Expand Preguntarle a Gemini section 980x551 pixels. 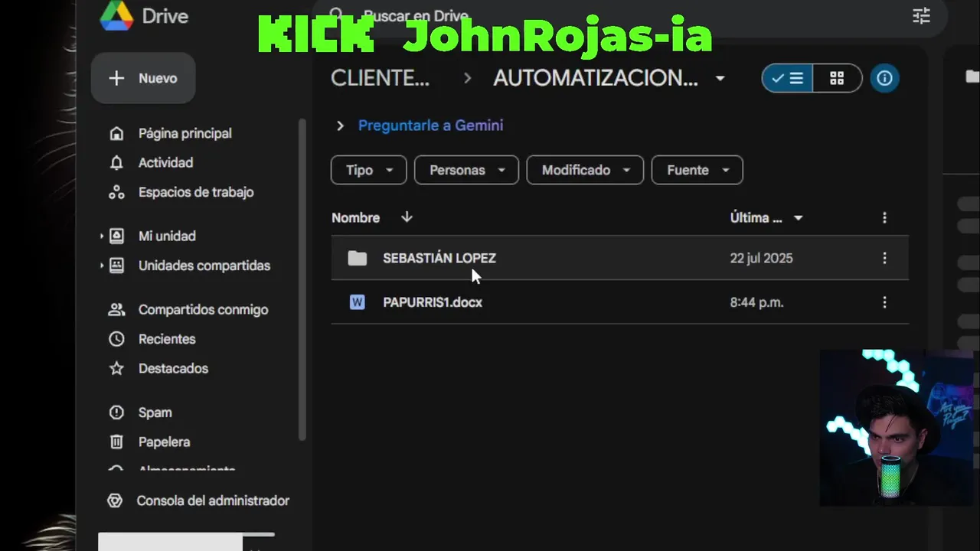tap(341, 126)
